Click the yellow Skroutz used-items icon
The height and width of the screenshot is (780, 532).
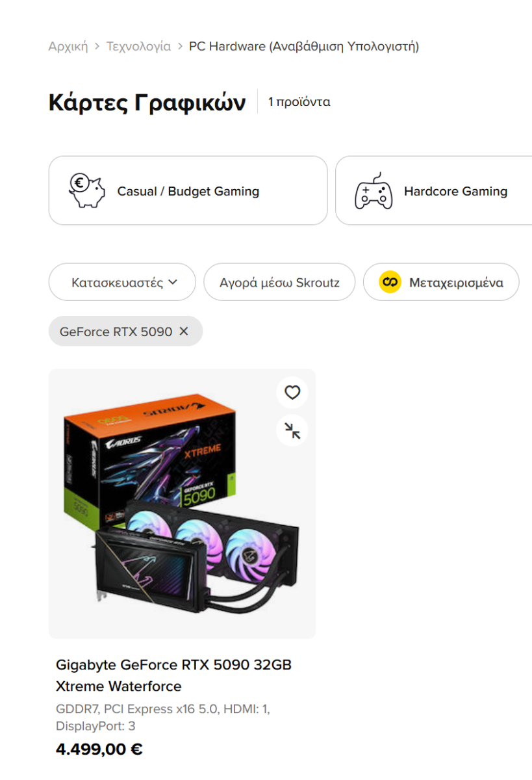pos(390,282)
